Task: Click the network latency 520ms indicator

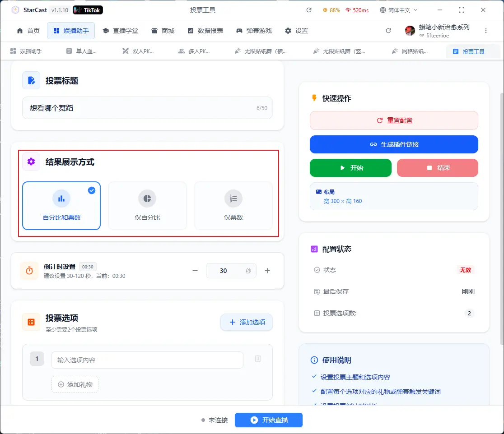Action: [x=357, y=10]
